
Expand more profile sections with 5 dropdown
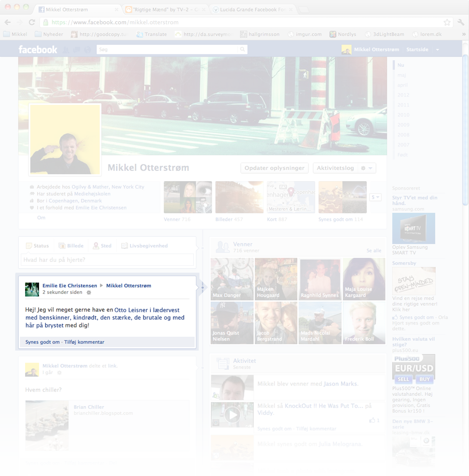(x=375, y=197)
